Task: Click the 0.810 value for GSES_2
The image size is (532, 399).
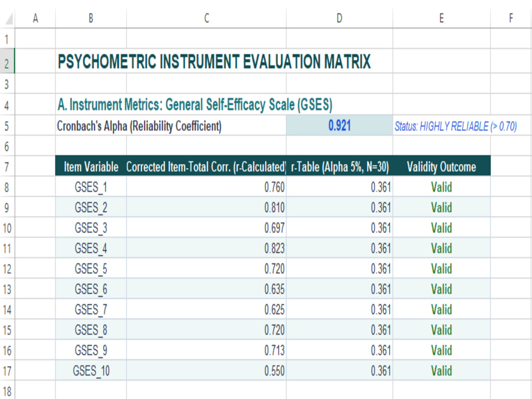Action: pos(206,207)
